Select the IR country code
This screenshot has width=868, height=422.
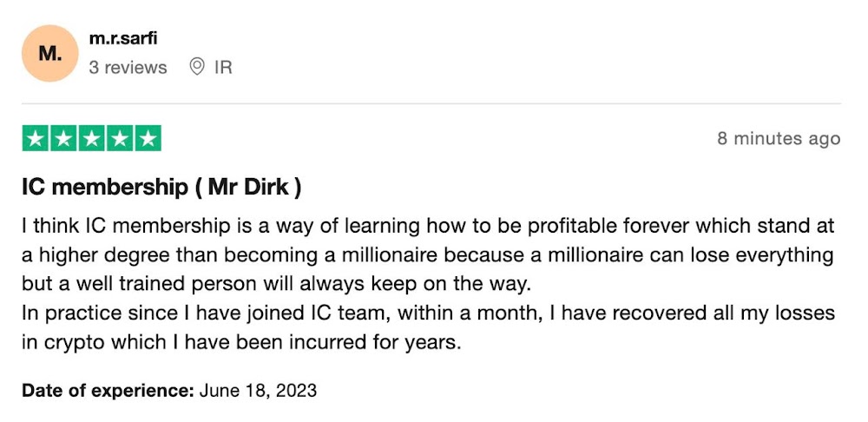[x=223, y=67]
